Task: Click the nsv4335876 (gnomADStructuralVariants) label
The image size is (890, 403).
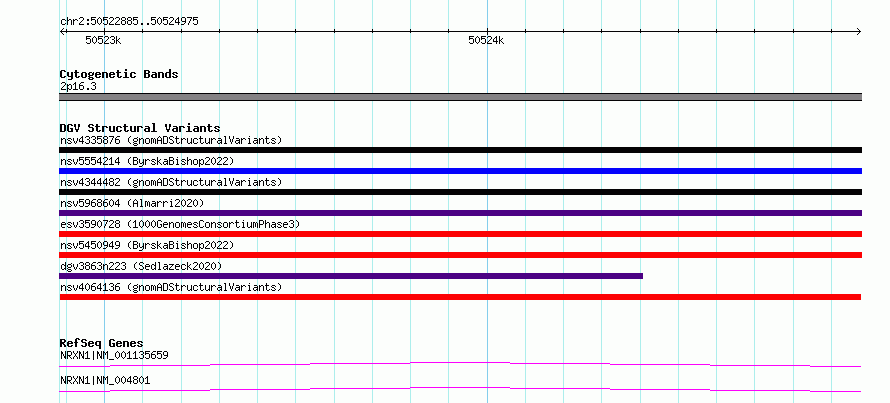Action: pos(171,140)
